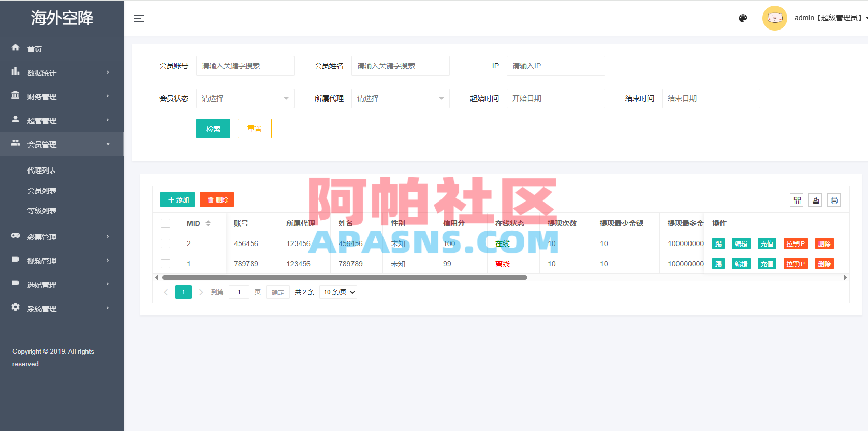Click the orange 删除 button above the table
868x431 pixels.
[x=217, y=199]
